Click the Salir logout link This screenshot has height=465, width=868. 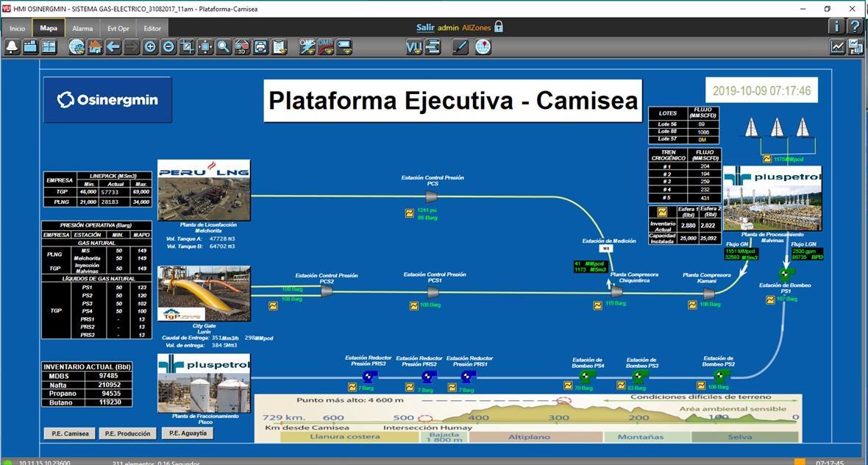(x=425, y=28)
